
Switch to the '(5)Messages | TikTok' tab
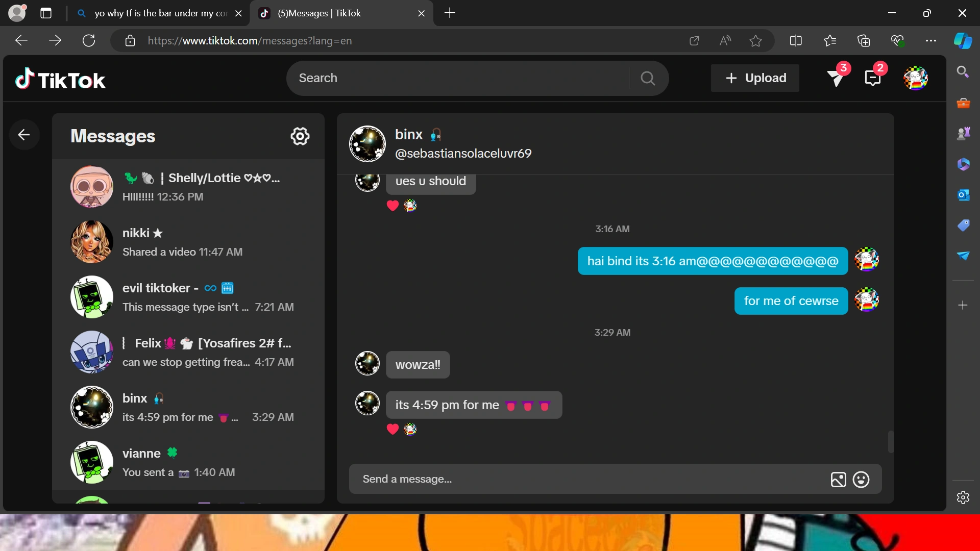(x=332, y=13)
